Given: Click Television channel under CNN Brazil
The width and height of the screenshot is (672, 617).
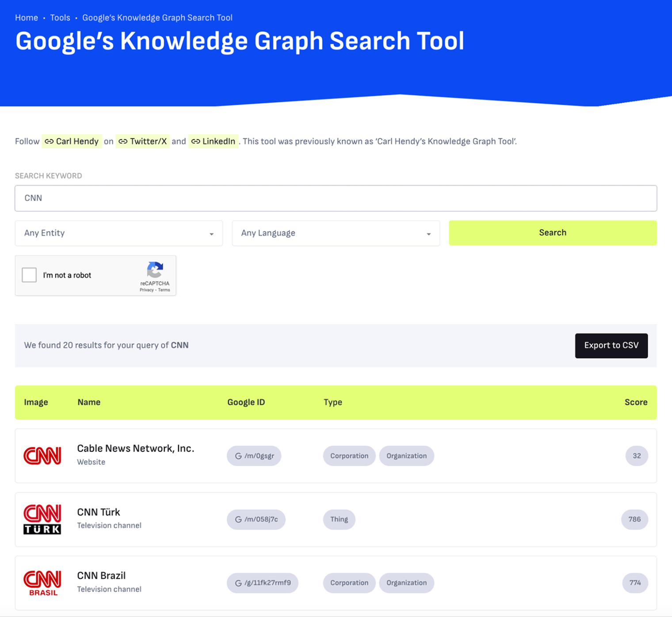Looking at the screenshot, I should click(x=109, y=589).
